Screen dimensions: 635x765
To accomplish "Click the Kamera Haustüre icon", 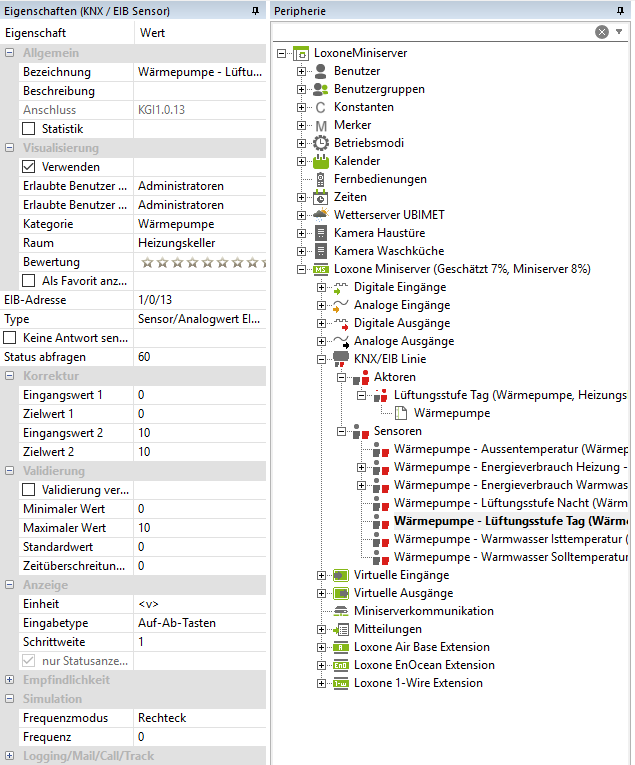I will tap(320, 233).
